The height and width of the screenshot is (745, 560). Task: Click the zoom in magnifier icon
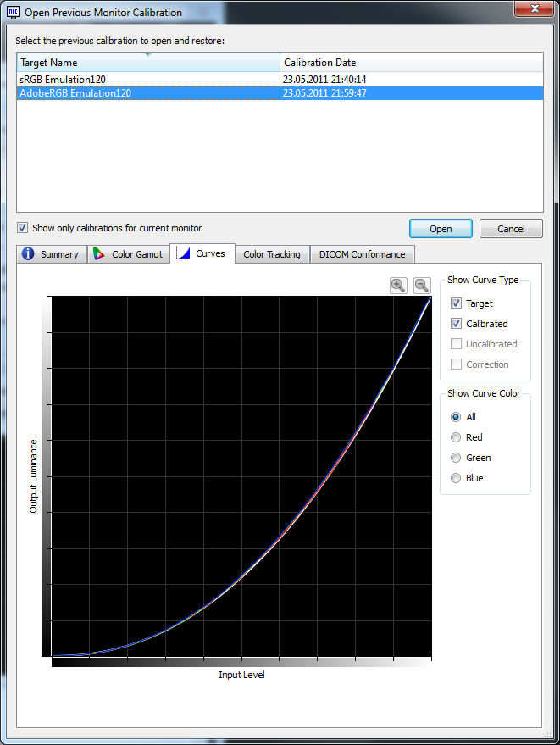point(398,286)
